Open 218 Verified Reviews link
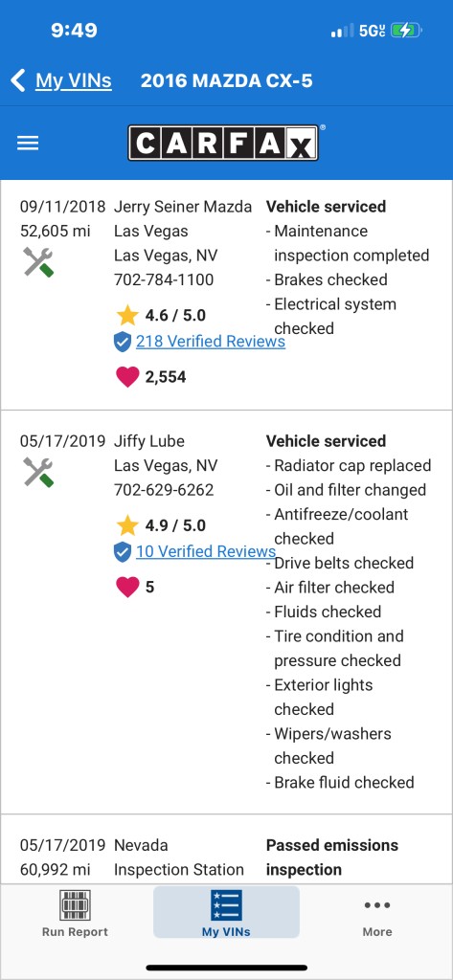The width and height of the screenshot is (453, 980). 211,342
